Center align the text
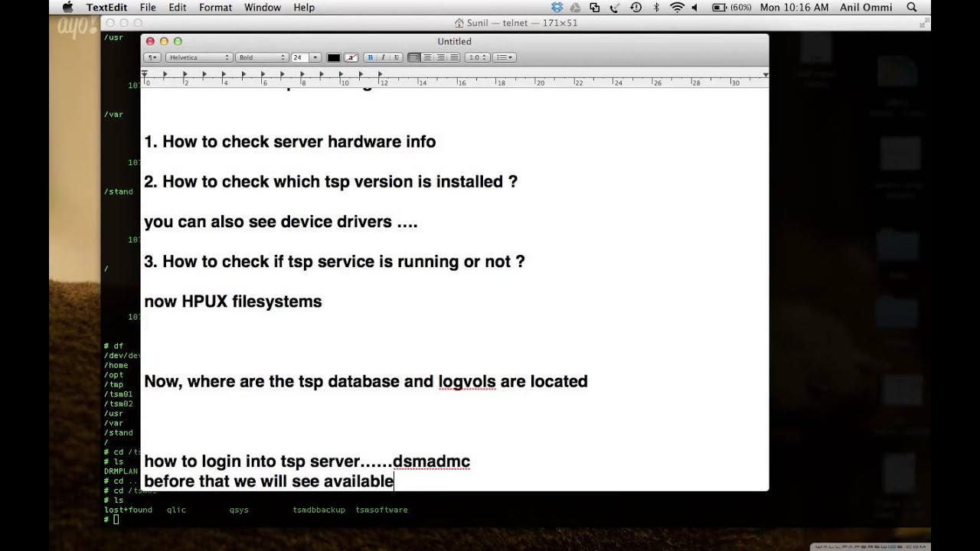This screenshot has height=551, width=980. (x=427, y=57)
